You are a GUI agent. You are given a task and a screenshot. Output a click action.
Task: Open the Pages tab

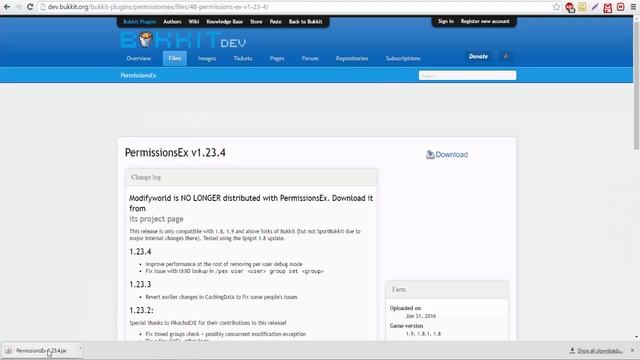pyautogui.click(x=277, y=58)
